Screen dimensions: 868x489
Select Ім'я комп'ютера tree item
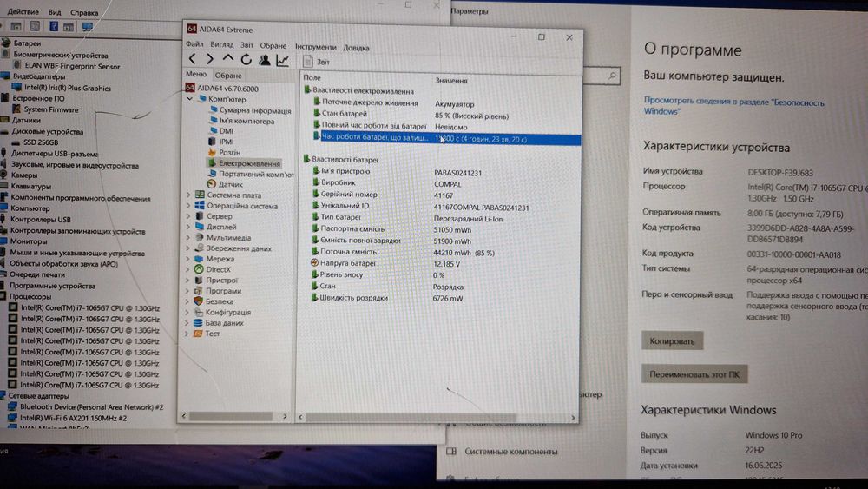[x=241, y=121]
